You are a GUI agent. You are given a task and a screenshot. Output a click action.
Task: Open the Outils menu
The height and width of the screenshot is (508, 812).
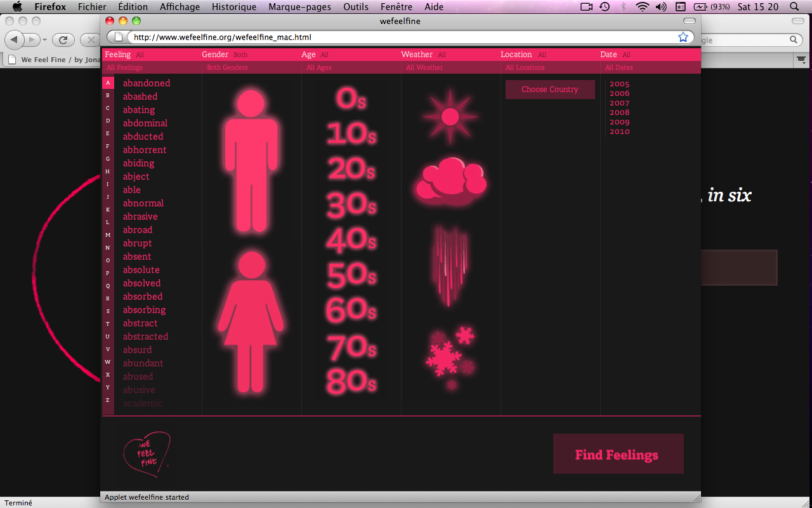[x=356, y=6]
